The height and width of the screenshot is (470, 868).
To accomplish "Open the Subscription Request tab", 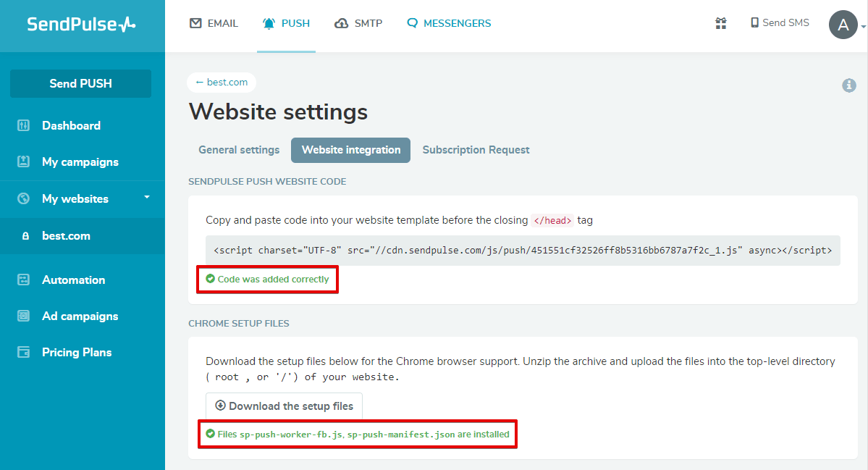I will tap(476, 150).
